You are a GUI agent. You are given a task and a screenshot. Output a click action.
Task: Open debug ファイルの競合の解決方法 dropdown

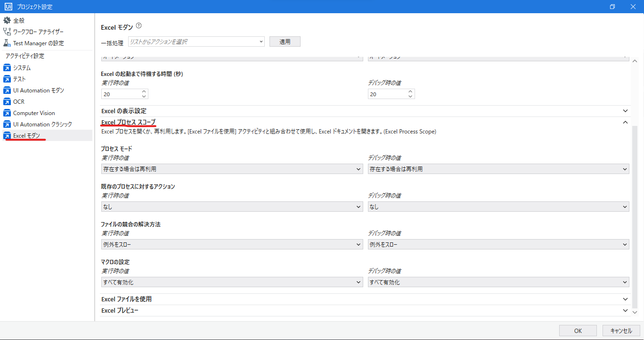coord(498,245)
